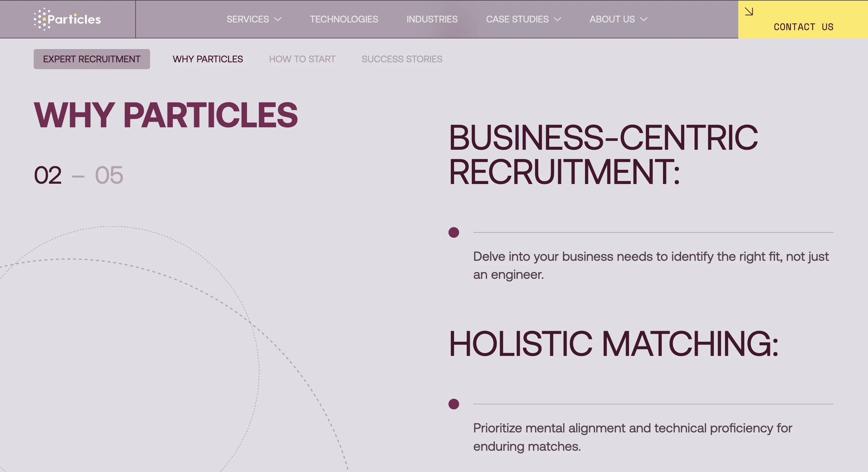Click the Contact Us button

coord(803,26)
